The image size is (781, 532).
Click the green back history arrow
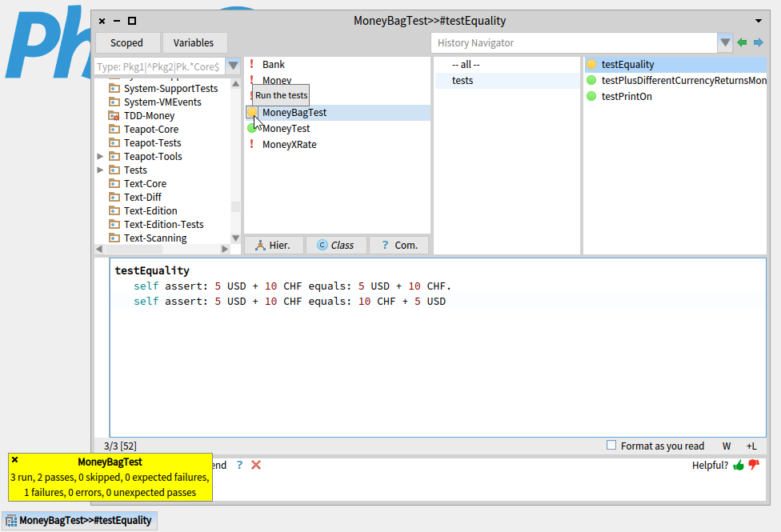click(742, 43)
